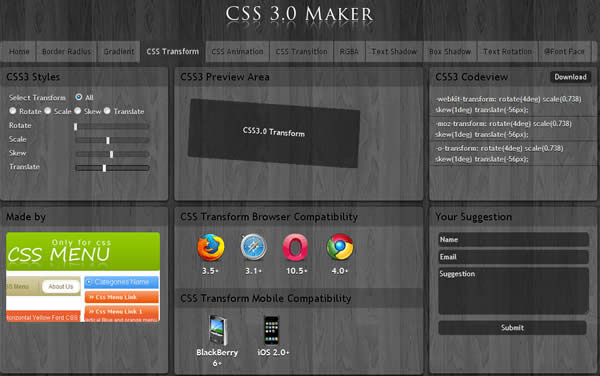
Task: Select the Scale radio button
Action: point(47,111)
